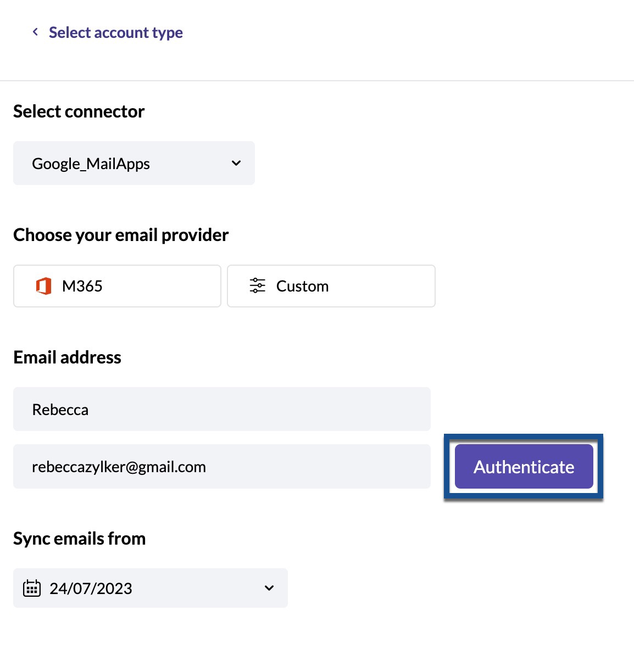Click the Custom sliders settings icon
634x672 pixels.
(x=257, y=285)
